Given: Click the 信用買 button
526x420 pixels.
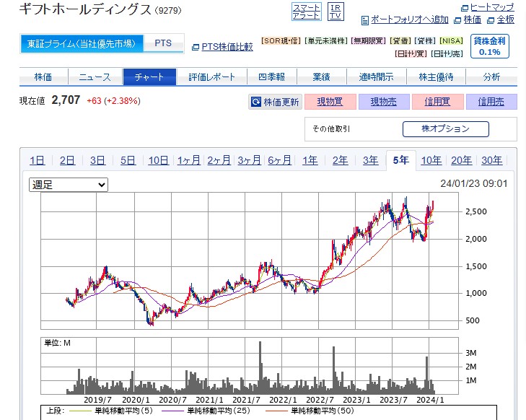Looking at the screenshot, I should tap(437, 102).
